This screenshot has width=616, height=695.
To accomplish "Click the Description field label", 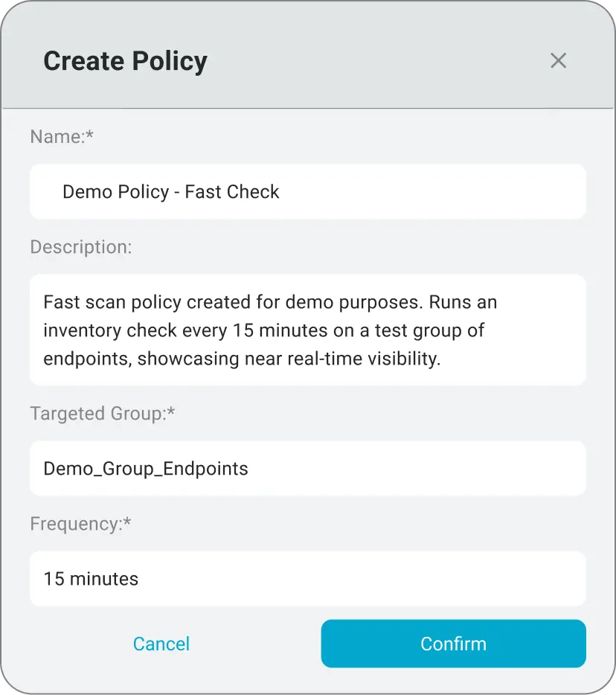I will [x=81, y=247].
